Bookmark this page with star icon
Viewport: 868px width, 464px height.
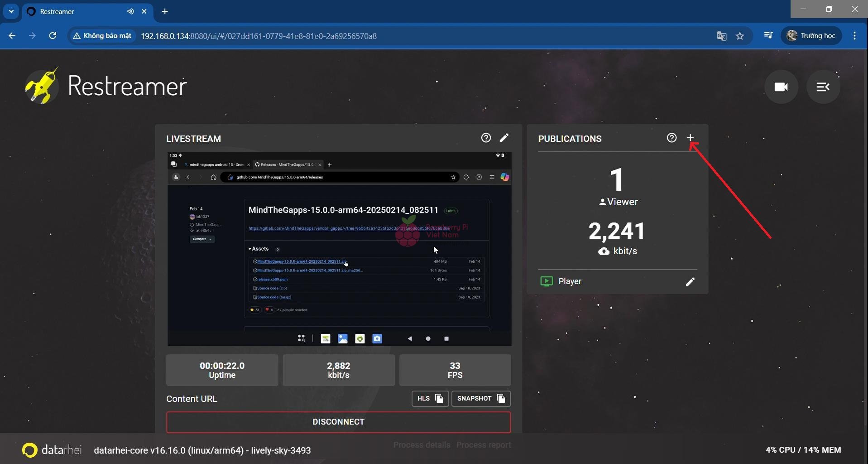click(x=740, y=36)
